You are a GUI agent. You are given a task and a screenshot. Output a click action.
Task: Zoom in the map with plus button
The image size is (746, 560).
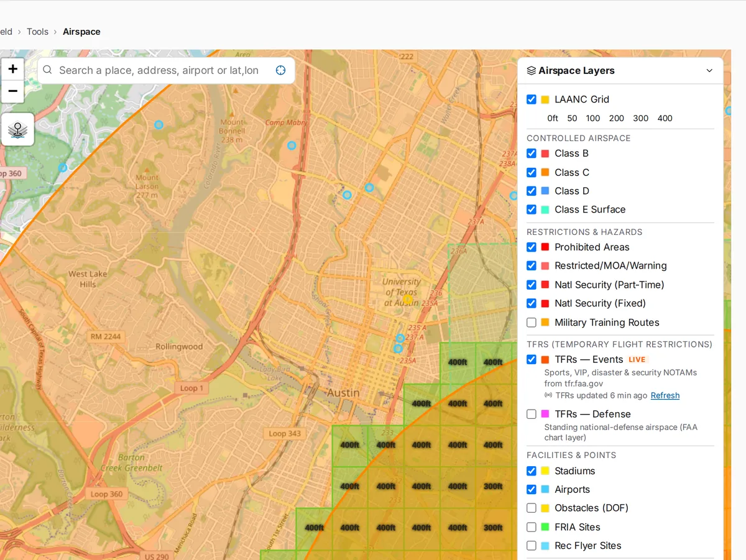(x=12, y=69)
